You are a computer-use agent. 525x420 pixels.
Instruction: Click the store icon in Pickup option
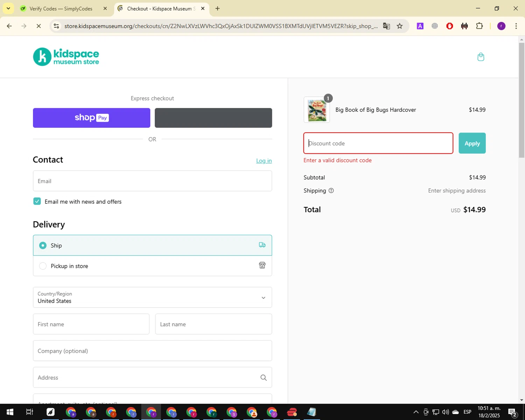[262, 265]
